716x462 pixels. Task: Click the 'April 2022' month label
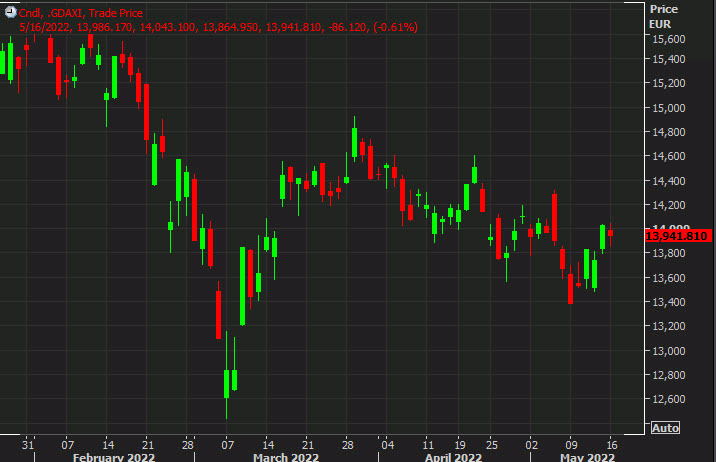pyautogui.click(x=453, y=457)
